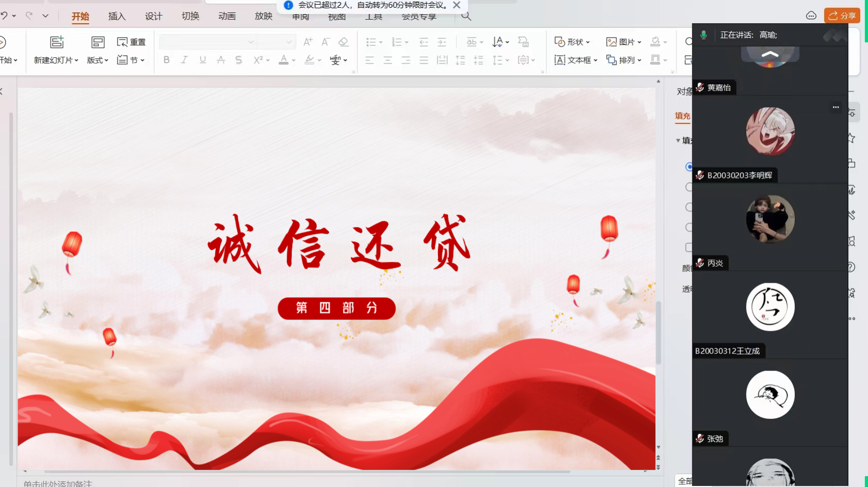Justify the text
This screenshot has height=487, width=868.
tap(424, 60)
